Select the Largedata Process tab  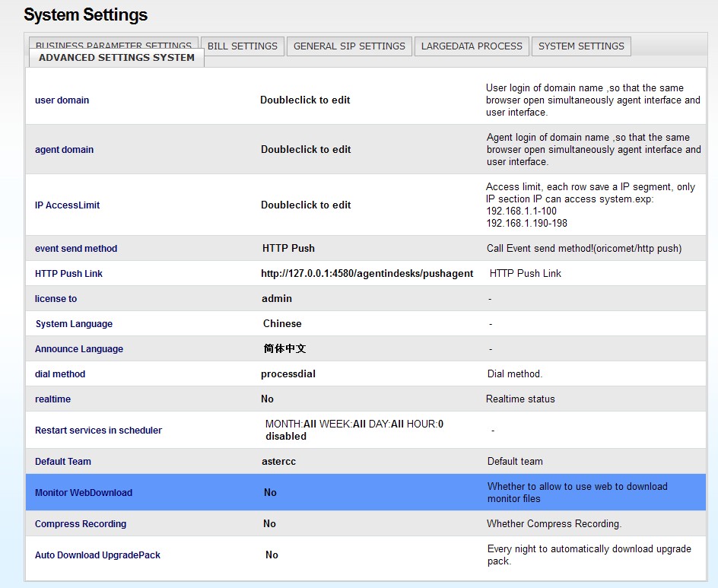(472, 46)
